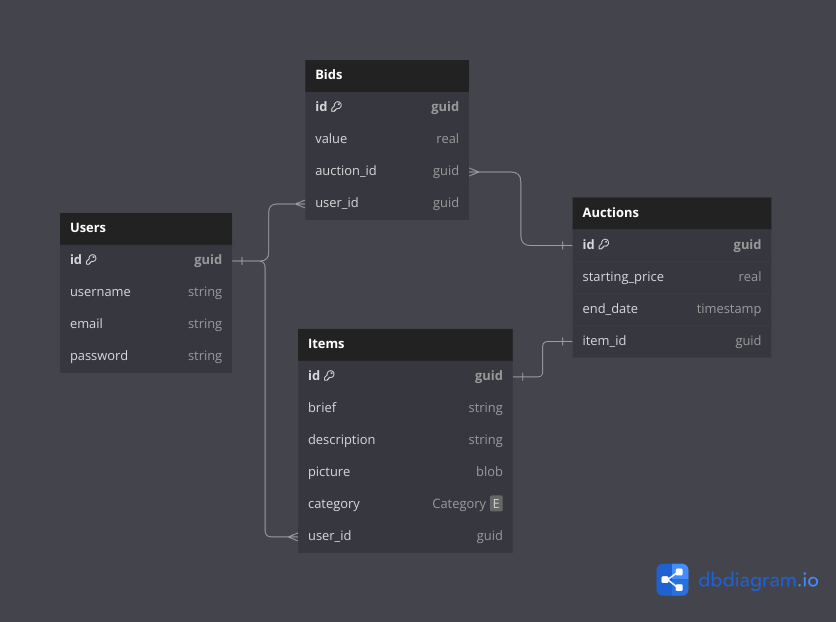Click the end_date timestamp field
The image size is (836, 622).
(671, 309)
